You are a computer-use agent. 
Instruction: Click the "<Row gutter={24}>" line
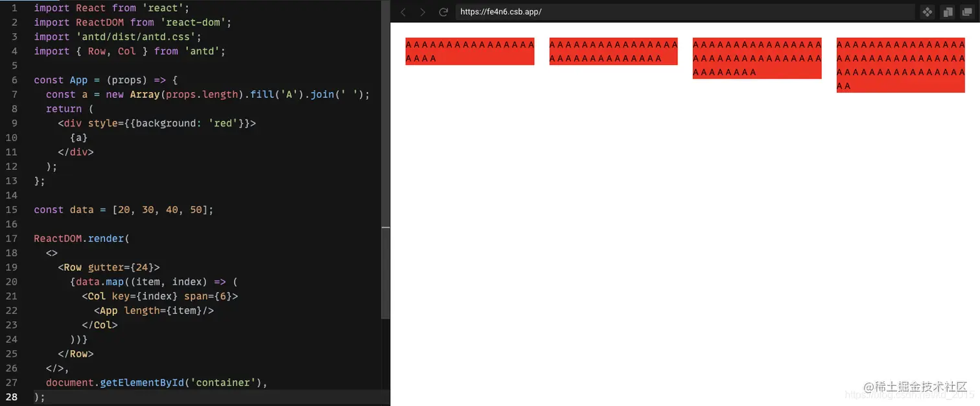coord(109,267)
